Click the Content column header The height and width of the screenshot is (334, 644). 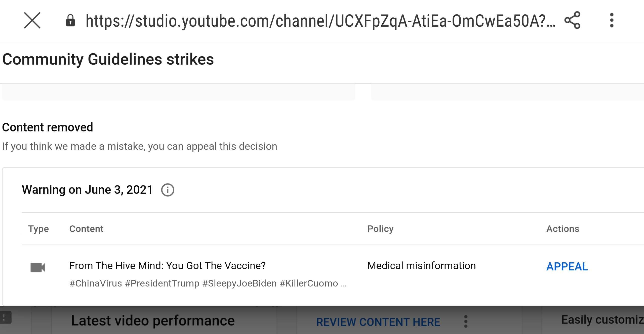click(86, 229)
